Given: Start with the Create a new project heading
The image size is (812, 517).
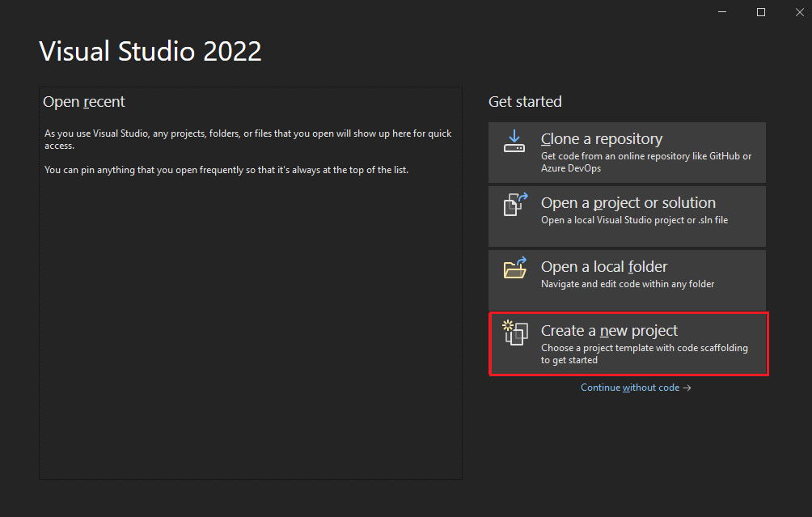Looking at the screenshot, I should pyautogui.click(x=609, y=330).
